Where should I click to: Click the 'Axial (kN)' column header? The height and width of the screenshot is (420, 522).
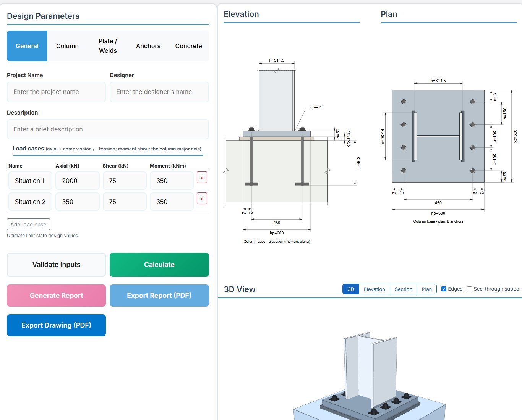(x=67, y=166)
